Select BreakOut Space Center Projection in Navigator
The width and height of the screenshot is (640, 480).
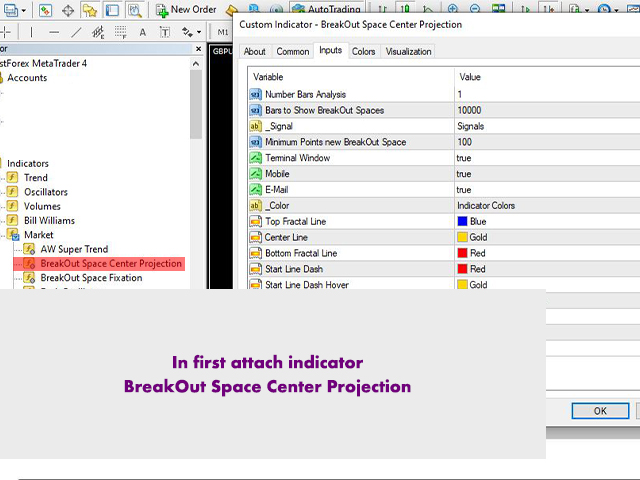[x=111, y=263]
